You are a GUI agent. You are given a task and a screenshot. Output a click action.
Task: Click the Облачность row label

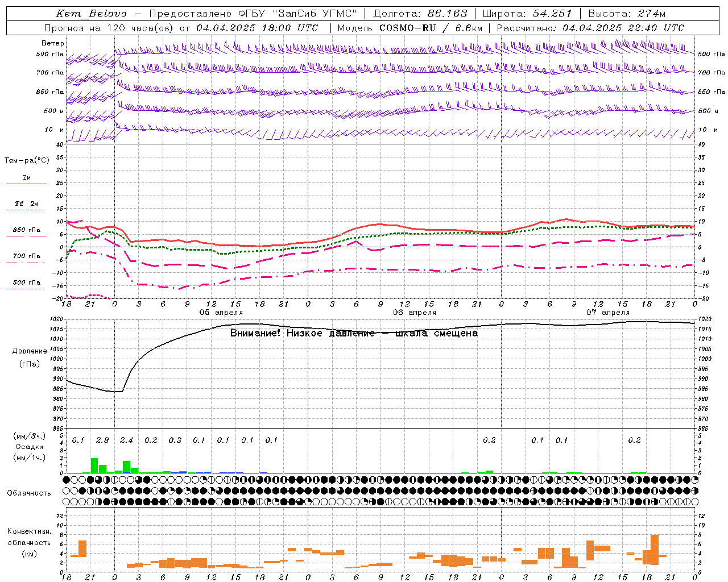pyautogui.click(x=29, y=493)
